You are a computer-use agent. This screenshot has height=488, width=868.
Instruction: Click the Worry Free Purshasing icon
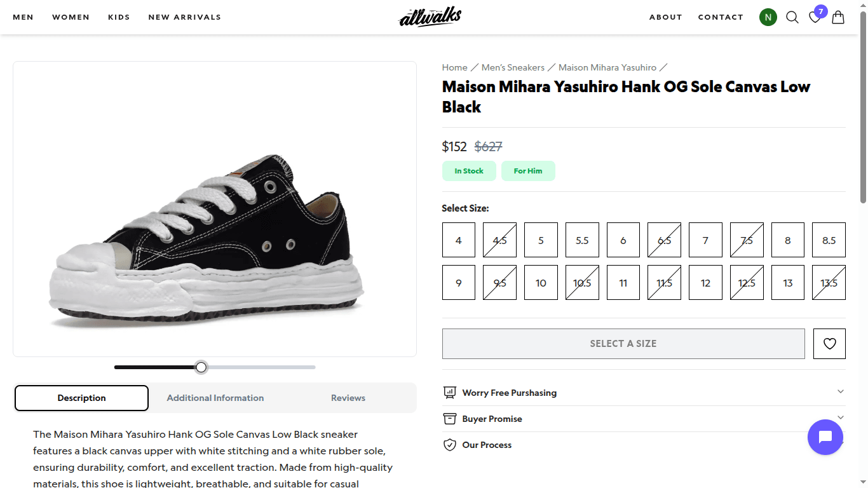click(450, 392)
